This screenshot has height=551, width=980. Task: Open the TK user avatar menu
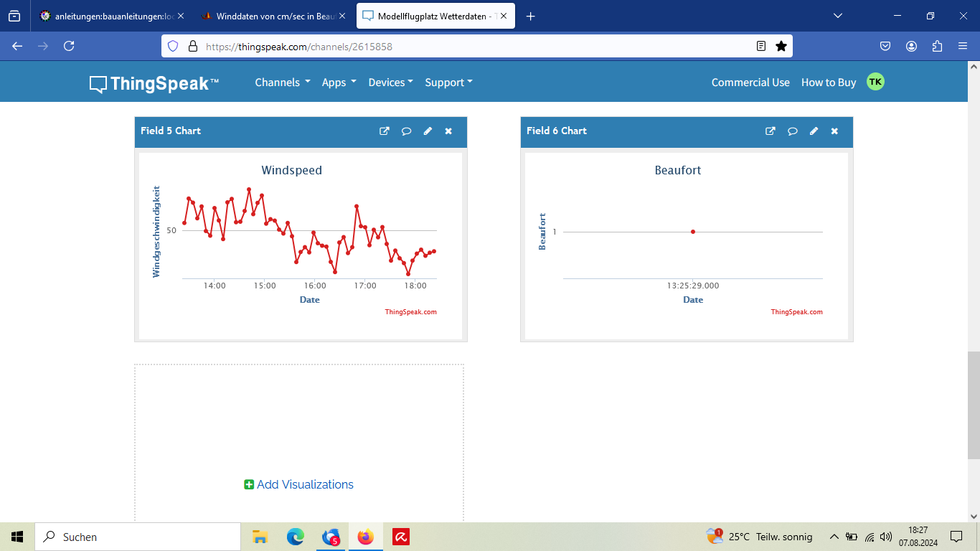click(x=875, y=82)
